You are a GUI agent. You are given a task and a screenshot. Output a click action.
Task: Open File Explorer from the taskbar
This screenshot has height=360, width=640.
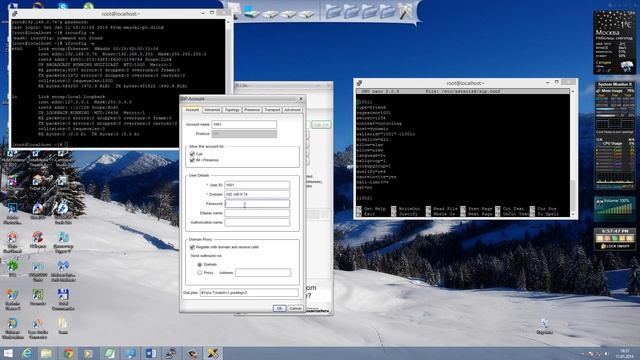coord(47,353)
